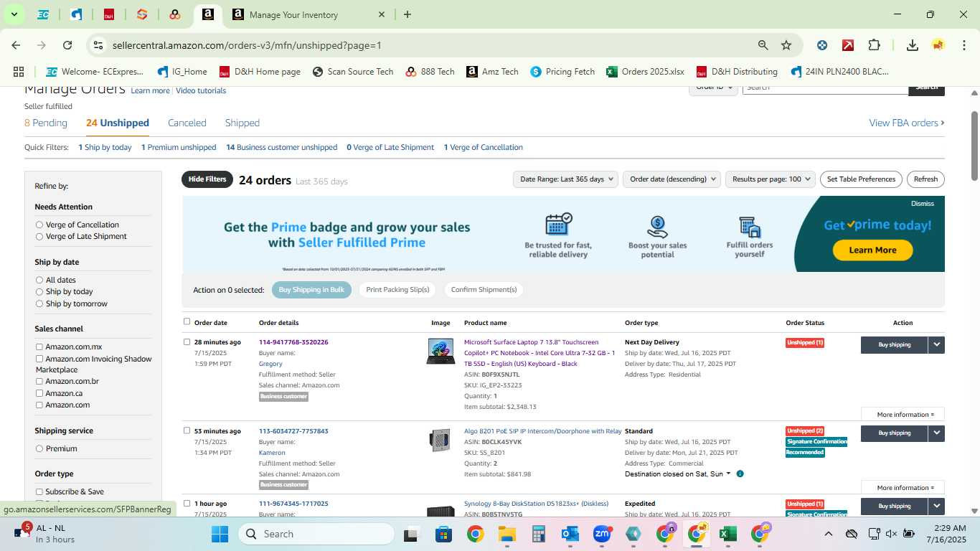Open the Date Range dropdown
This screenshot has width=980, height=551.
[x=566, y=179]
